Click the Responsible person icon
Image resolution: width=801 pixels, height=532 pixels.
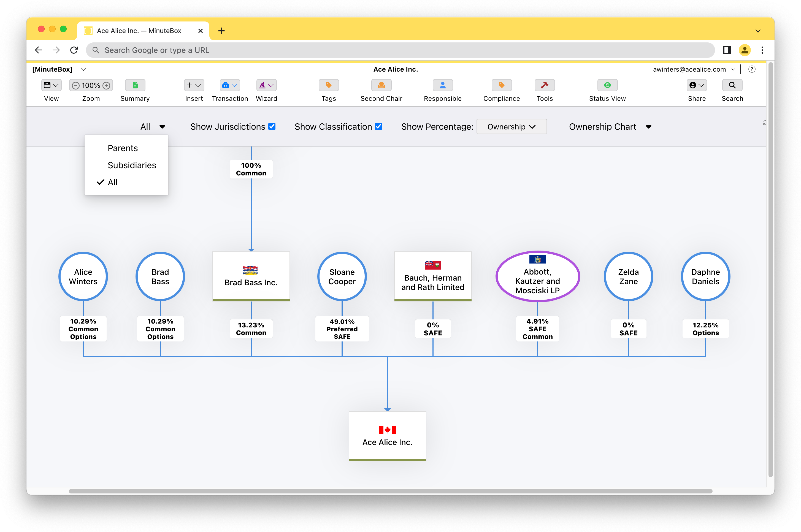point(443,85)
